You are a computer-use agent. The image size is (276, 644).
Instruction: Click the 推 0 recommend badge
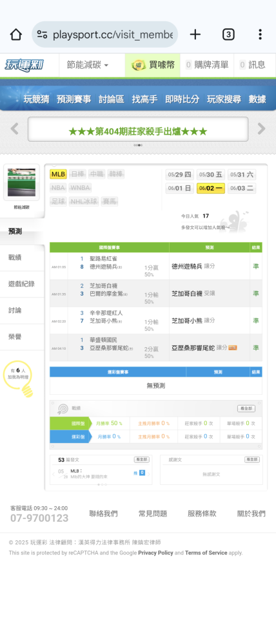139,473
